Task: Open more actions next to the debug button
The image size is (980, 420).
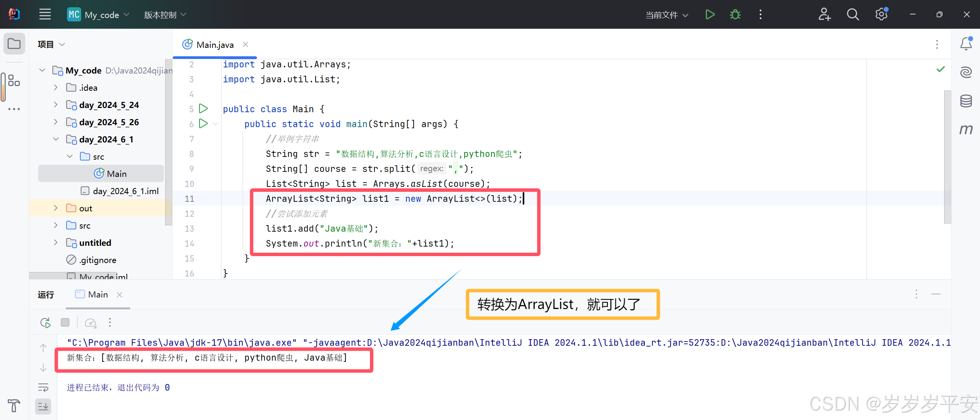Action: coord(760,15)
